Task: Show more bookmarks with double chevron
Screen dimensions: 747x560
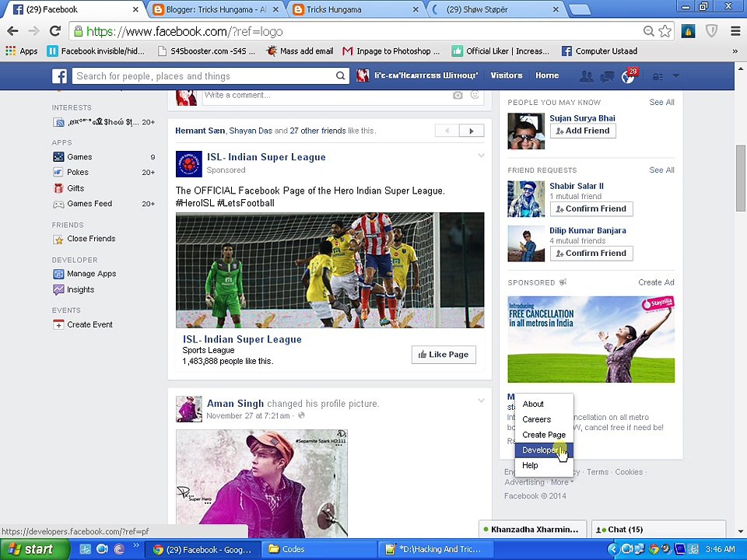Action: 735,51
